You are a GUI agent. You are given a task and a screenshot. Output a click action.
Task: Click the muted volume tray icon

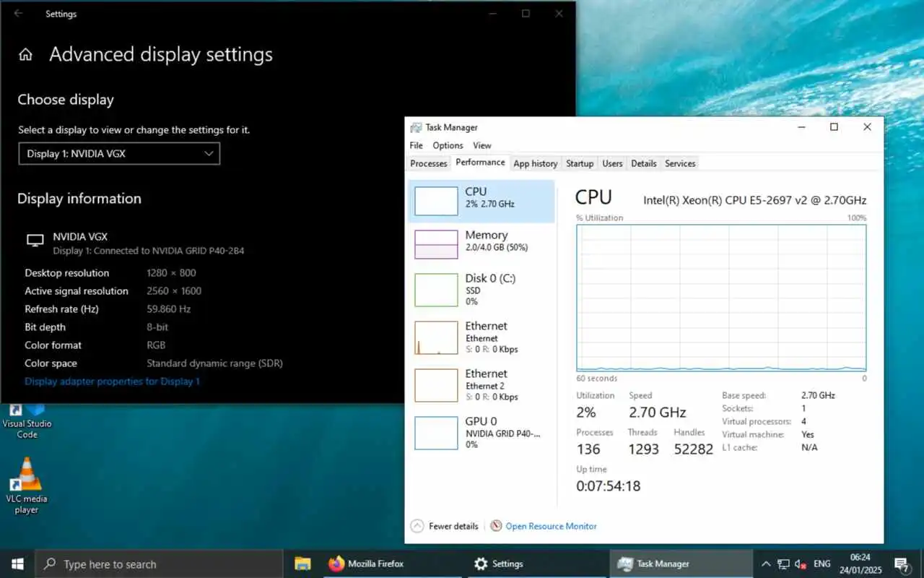pos(801,564)
